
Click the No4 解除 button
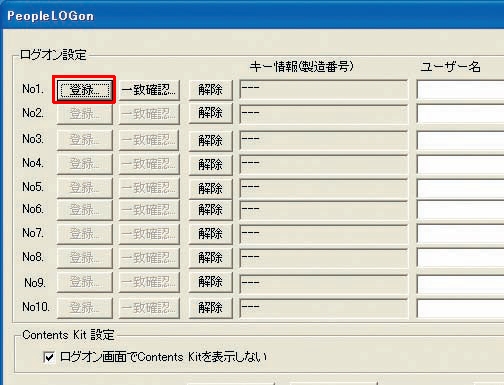[211, 164]
